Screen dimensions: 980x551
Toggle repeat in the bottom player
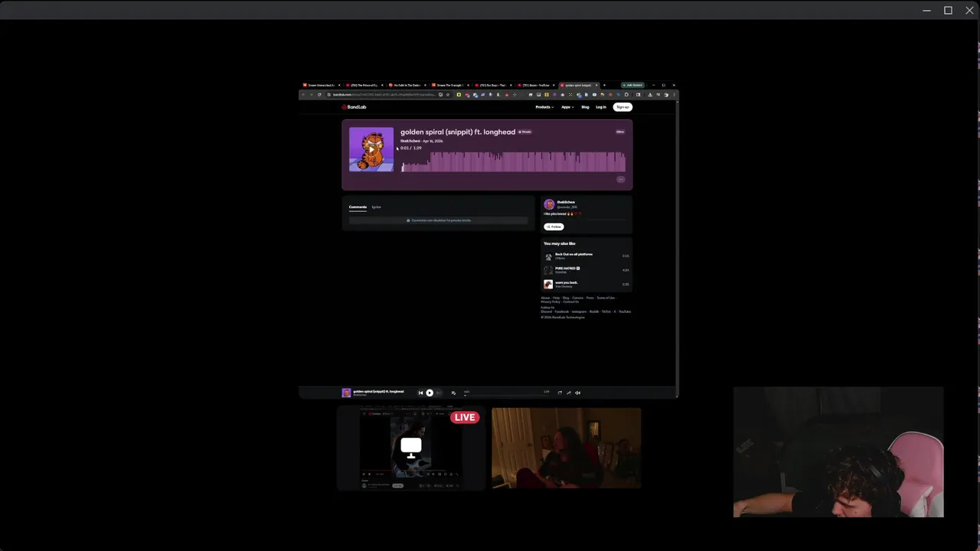(560, 393)
